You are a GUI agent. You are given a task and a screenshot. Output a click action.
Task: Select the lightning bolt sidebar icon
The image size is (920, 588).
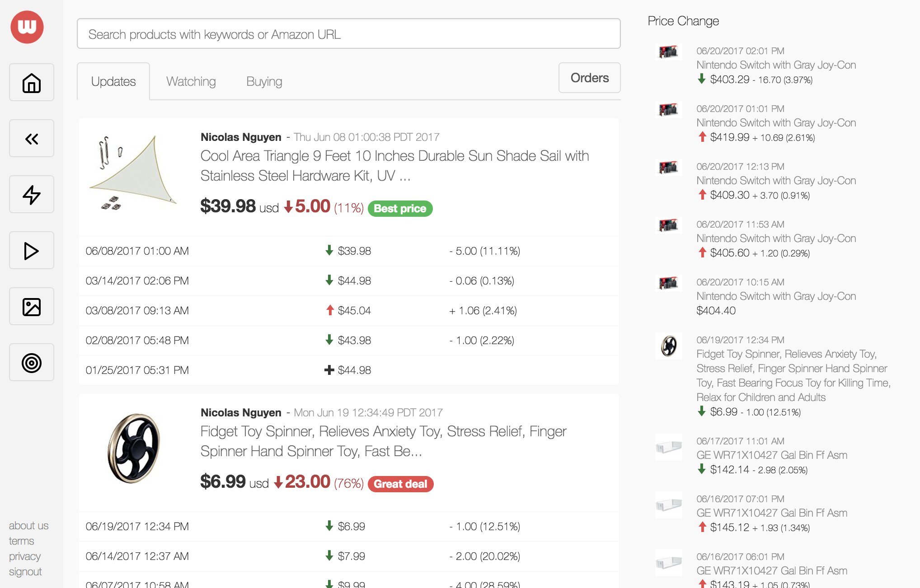32,195
